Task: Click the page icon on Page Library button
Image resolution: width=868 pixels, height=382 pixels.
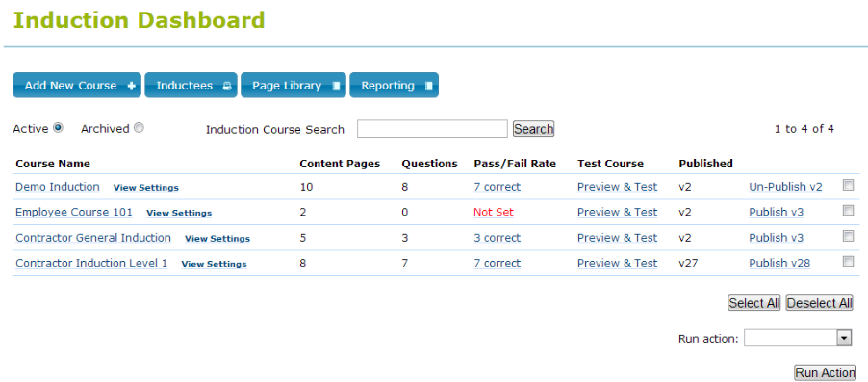Action: [x=336, y=86]
